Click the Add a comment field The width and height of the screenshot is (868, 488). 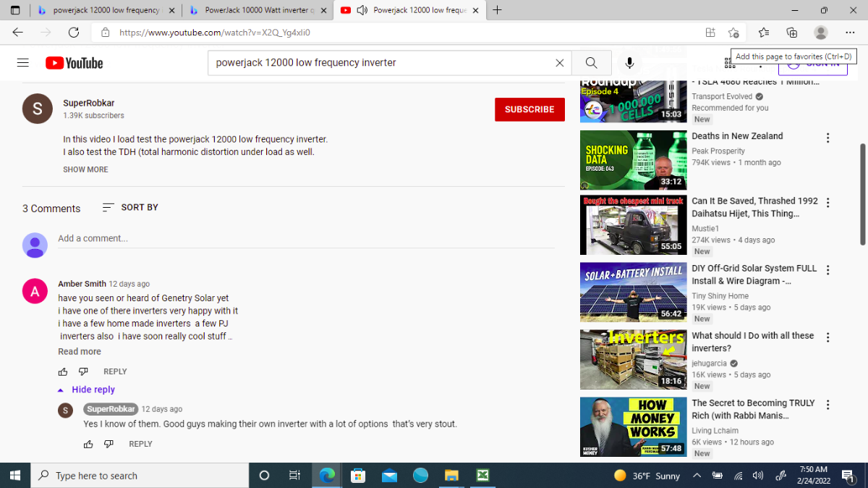pos(304,238)
